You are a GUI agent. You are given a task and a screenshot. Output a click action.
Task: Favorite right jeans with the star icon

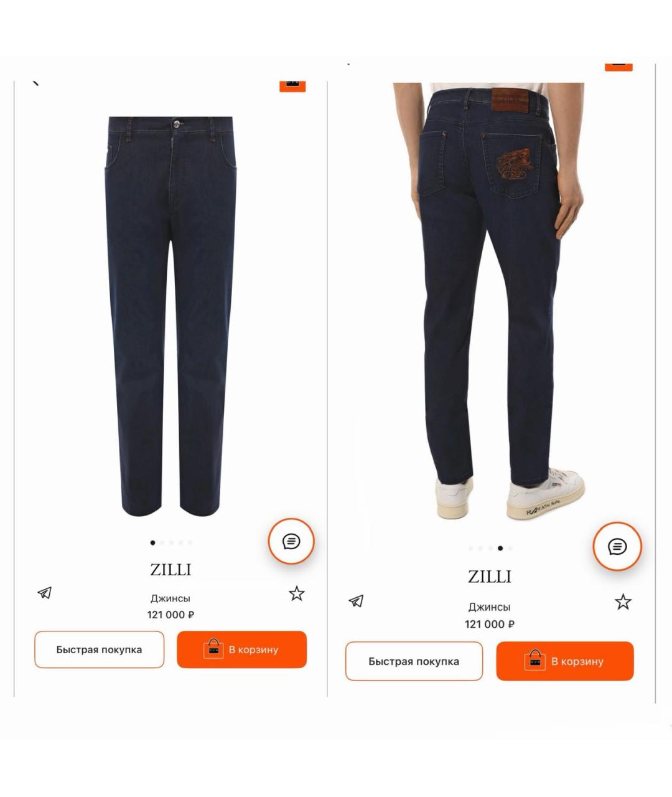coord(623,601)
